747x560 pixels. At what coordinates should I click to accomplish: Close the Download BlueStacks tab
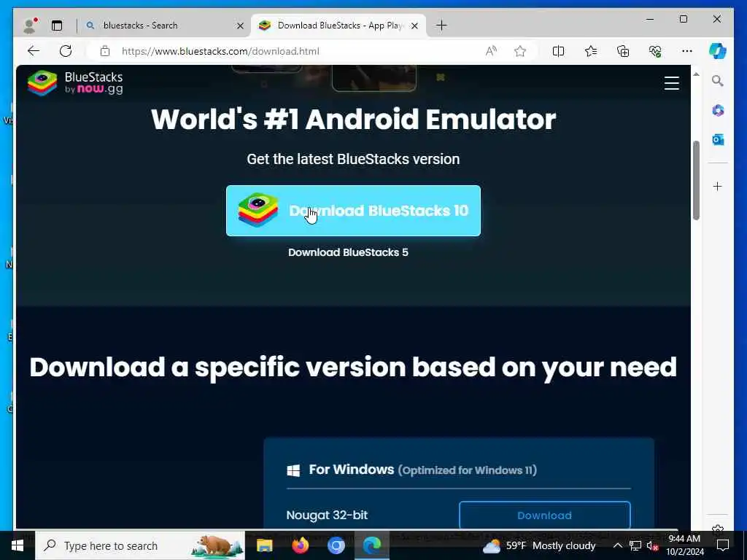(414, 26)
